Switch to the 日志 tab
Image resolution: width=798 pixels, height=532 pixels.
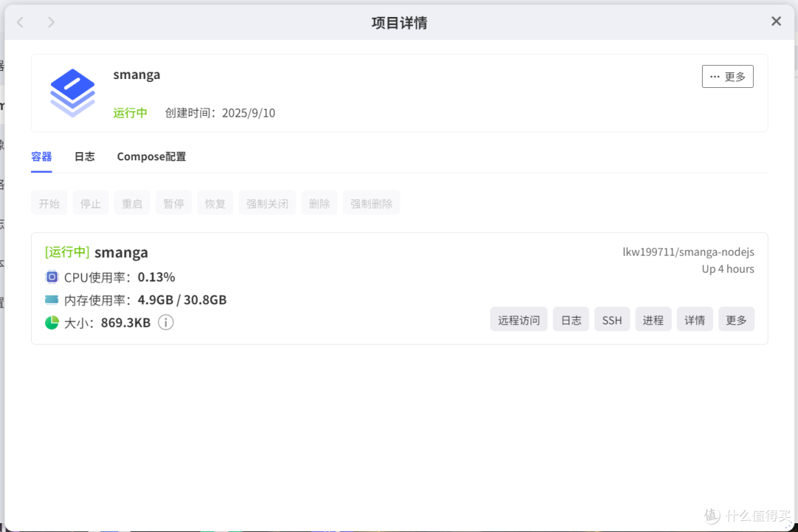pyautogui.click(x=84, y=157)
